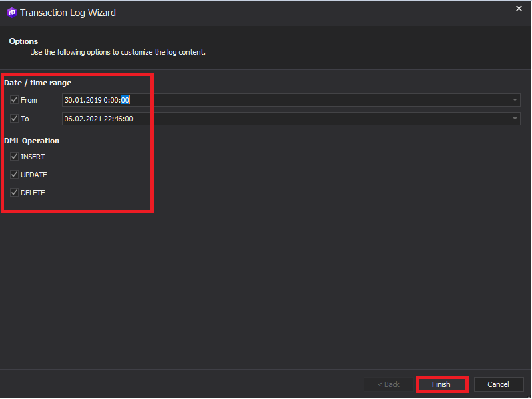Toggle the UPDATE operation checkbox
Viewport: 532px width, 399px height.
click(14, 175)
